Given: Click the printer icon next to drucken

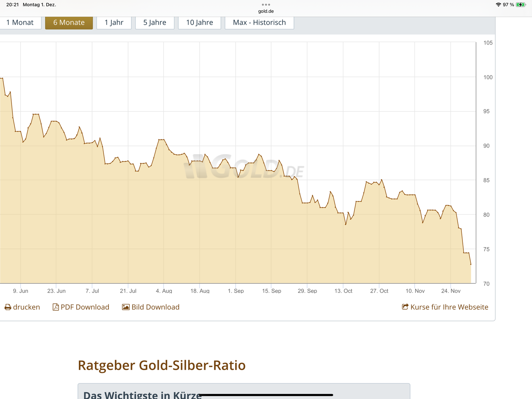Looking at the screenshot, I should click(x=8, y=307).
